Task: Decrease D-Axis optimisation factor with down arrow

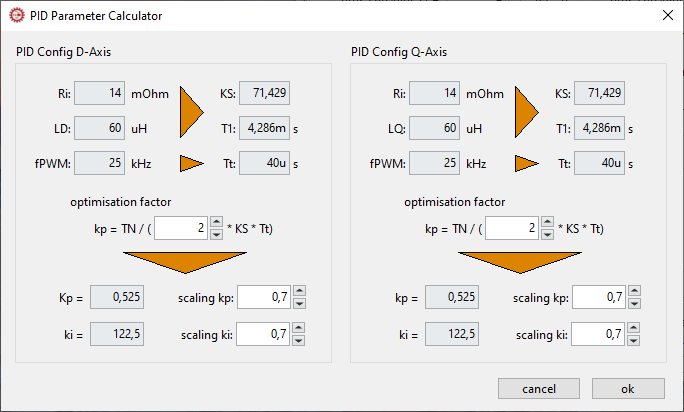Action: [216, 234]
